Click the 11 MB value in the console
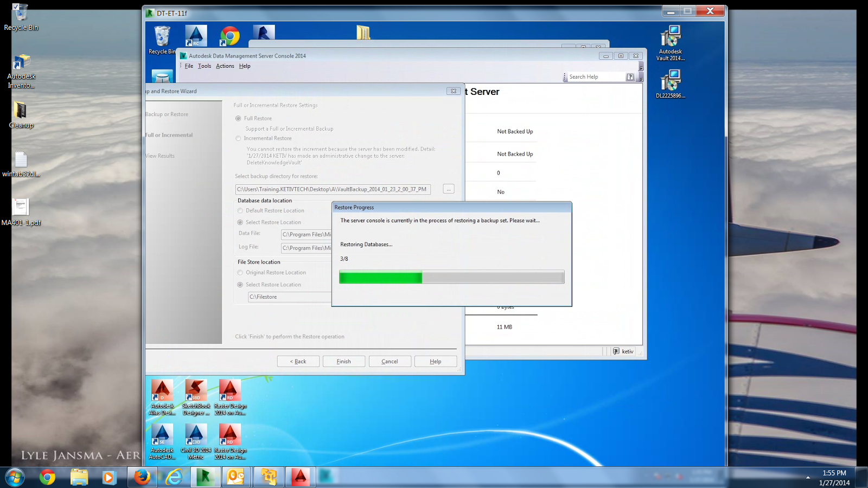Image resolution: width=868 pixels, height=488 pixels. (x=505, y=327)
